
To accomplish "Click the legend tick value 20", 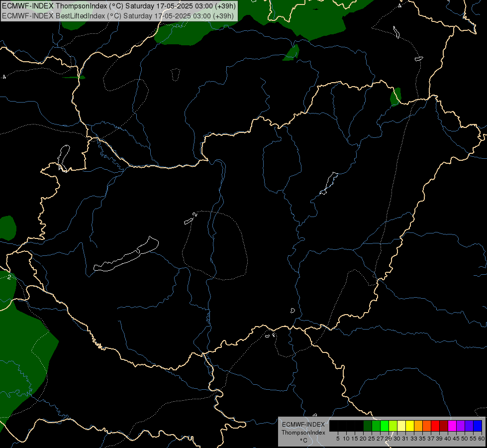I will (363, 439).
